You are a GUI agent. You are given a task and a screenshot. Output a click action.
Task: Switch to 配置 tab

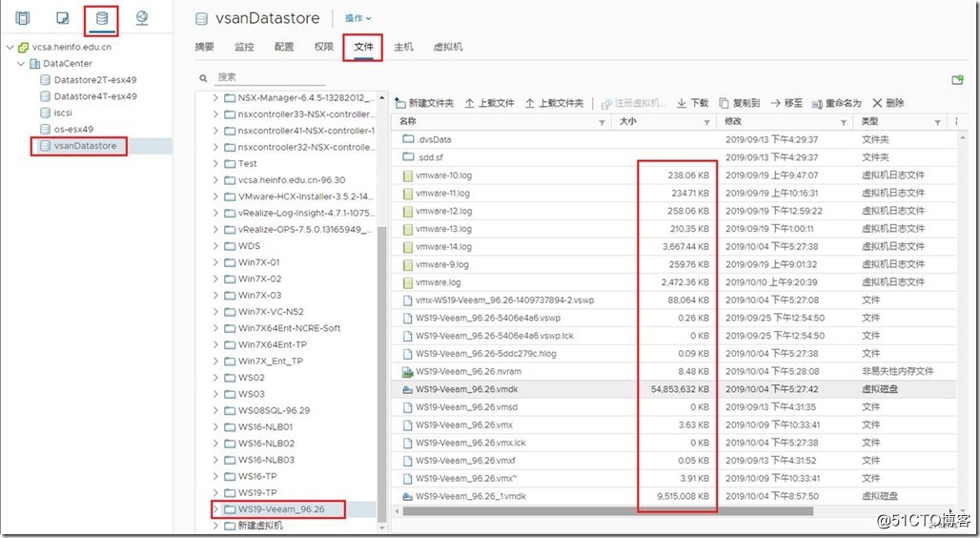tap(284, 47)
